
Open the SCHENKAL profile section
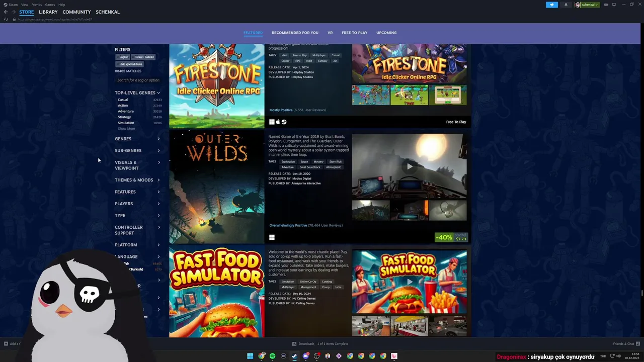coord(108,12)
